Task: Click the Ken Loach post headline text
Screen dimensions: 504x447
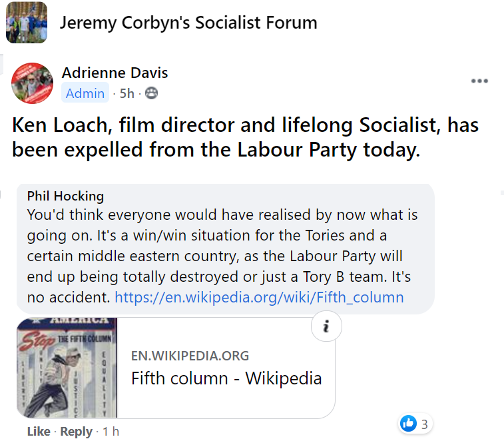Action: 245,137
